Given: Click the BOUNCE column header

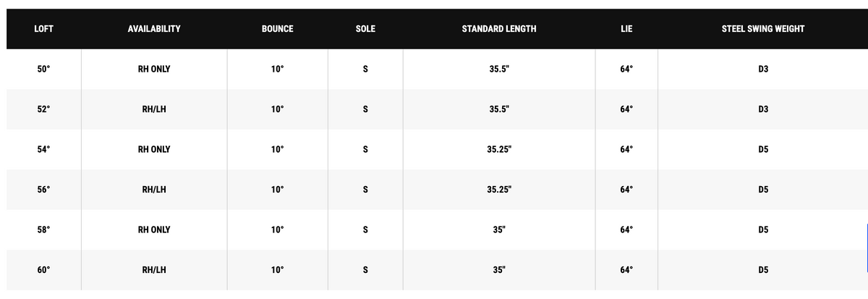Looking at the screenshot, I should (x=278, y=29).
